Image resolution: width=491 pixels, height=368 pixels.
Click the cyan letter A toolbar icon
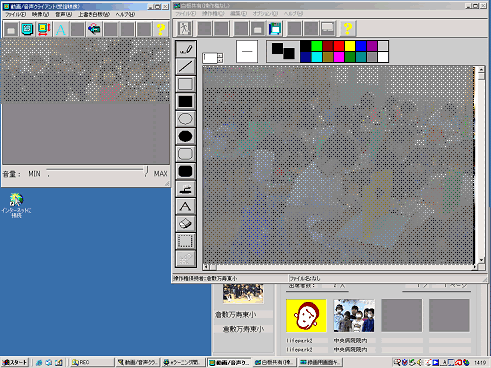[61, 30]
